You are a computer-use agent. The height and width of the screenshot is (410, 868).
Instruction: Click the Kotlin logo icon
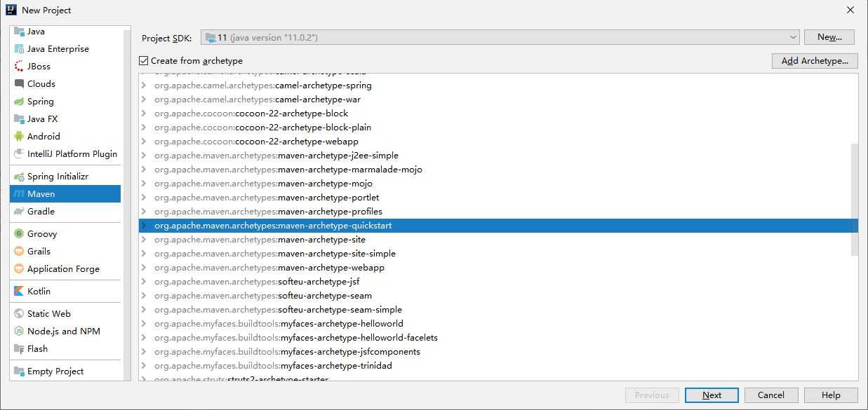(x=19, y=292)
